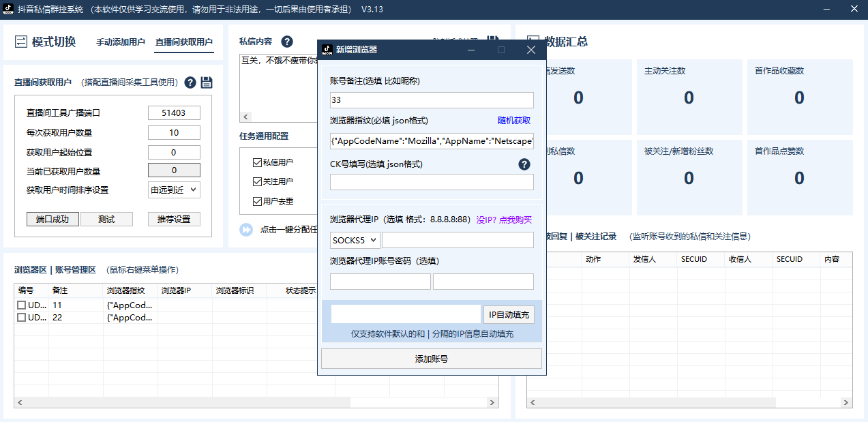Click the help icon next to 直播间获取用户
This screenshot has height=422, width=868.
[190, 82]
